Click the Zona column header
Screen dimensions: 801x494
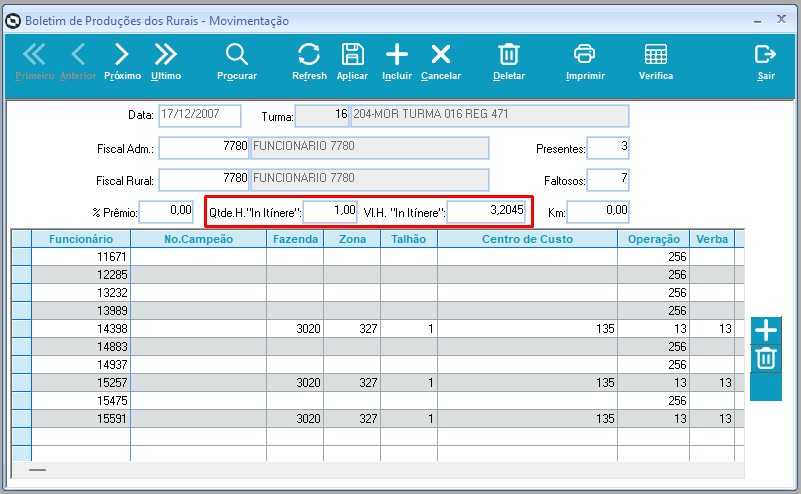pyautogui.click(x=352, y=239)
